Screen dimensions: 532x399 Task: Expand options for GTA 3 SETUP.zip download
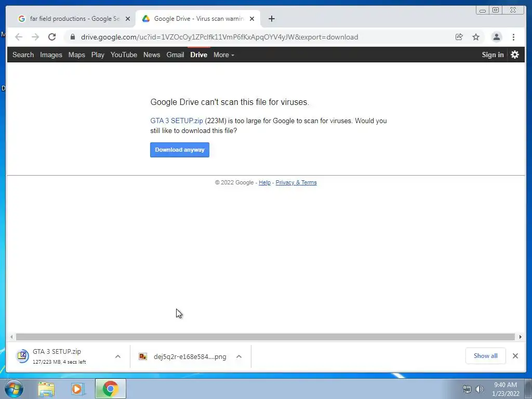[118, 356]
